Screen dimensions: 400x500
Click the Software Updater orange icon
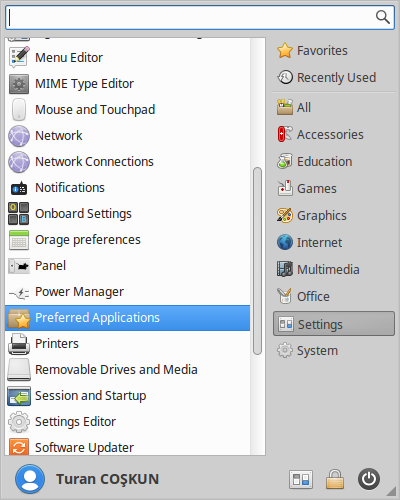click(x=19, y=447)
